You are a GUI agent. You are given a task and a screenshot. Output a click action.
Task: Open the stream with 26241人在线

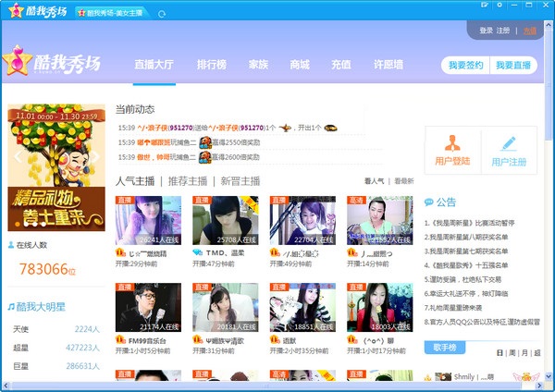tap(148, 220)
